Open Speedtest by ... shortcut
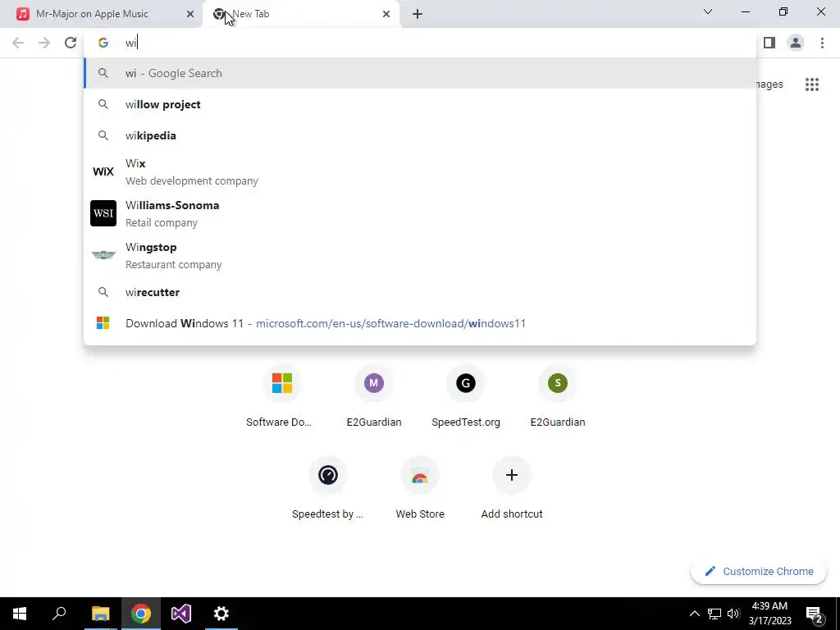840x630 pixels. click(328, 488)
